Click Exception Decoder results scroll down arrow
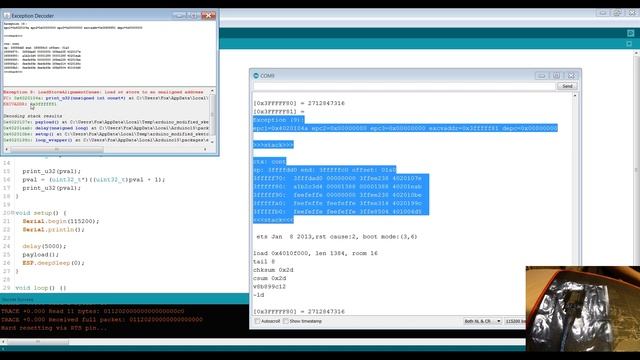640x360 pixels. pos(212,141)
